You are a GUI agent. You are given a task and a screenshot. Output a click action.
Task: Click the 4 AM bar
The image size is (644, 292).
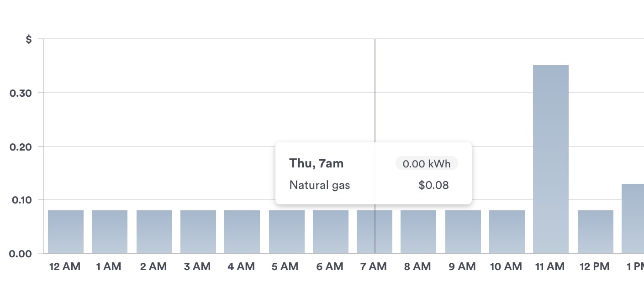click(242, 231)
